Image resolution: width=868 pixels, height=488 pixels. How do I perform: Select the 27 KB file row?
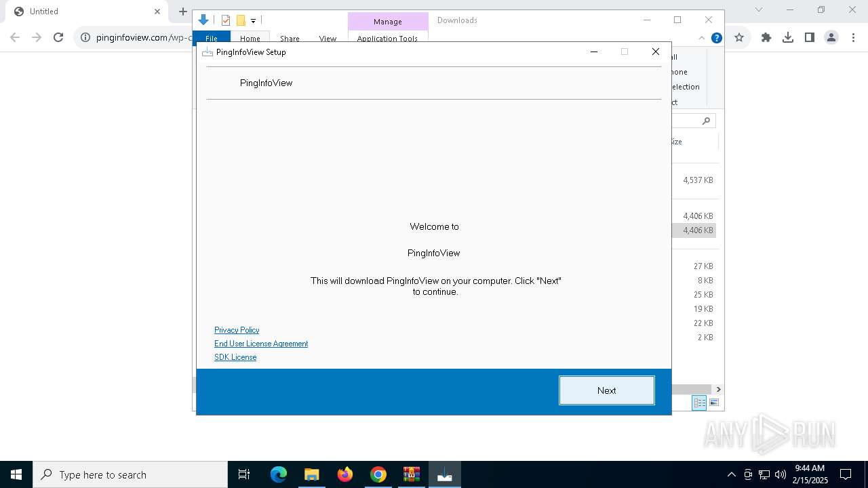tap(695, 266)
